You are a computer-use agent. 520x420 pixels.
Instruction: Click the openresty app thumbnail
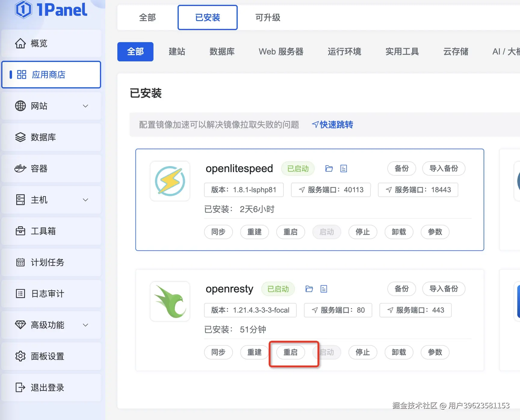(170, 301)
